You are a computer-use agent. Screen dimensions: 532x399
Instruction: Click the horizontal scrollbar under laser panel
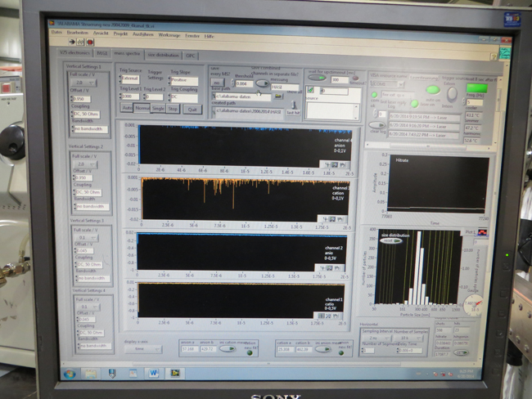427,146
